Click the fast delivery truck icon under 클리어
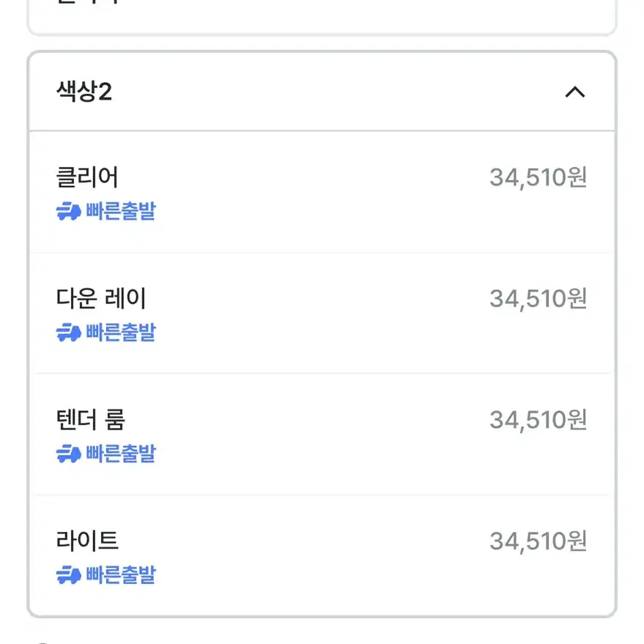 coord(69,211)
